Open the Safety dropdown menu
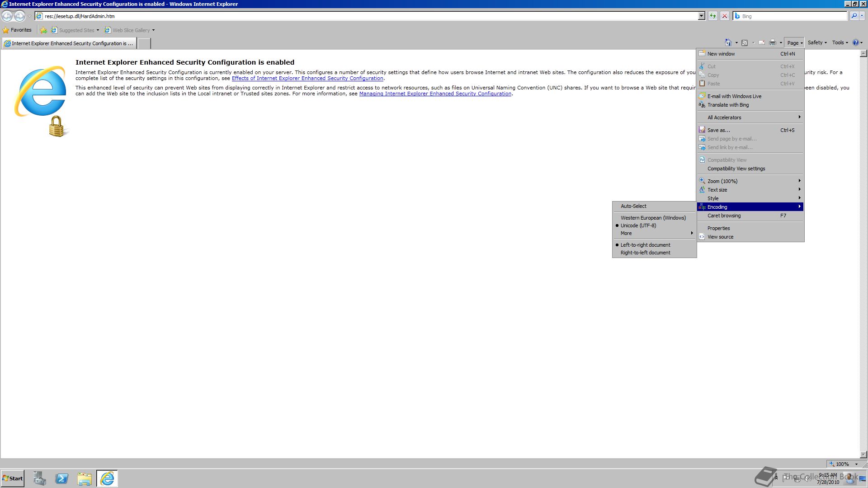The width and height of the screenshot is (868, 488). (x=817, y=42)
